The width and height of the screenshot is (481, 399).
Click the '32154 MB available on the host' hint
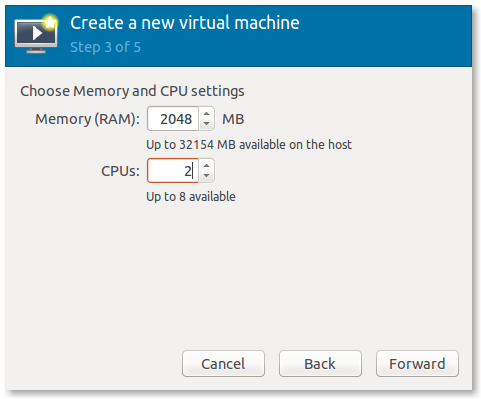[x=265, y=145]
